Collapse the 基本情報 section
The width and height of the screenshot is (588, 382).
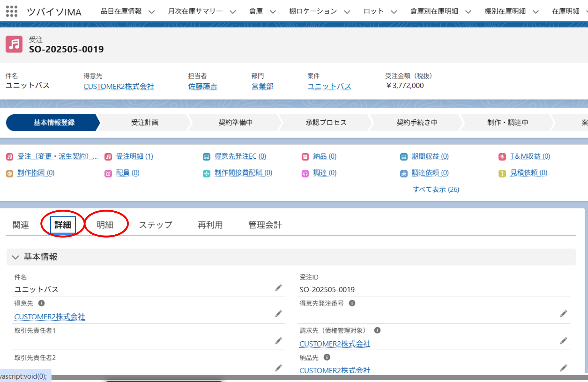(x=15, y=257)
